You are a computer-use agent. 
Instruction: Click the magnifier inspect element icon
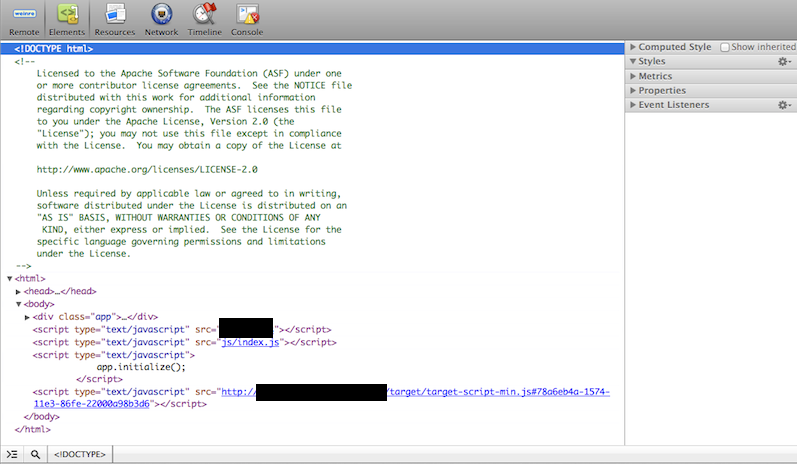coord(35,454)
